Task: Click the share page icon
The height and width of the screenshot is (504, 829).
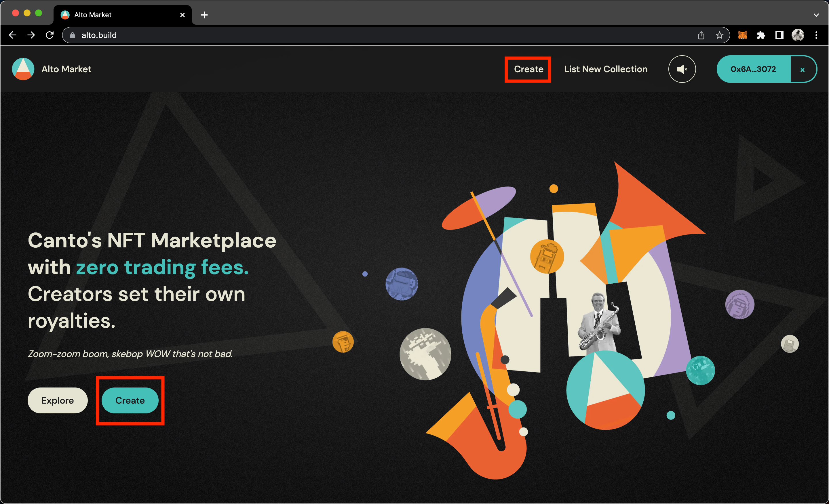Action: [x=701, y=35]
